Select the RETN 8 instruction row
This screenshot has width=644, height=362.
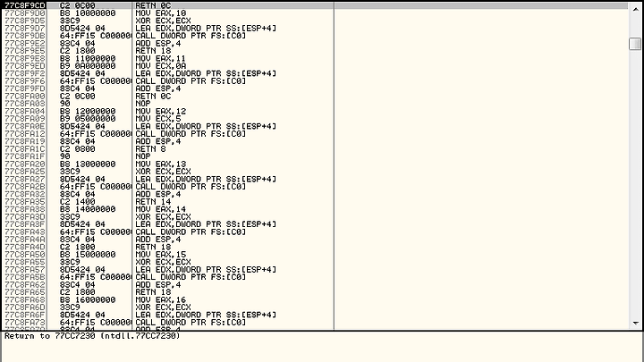pyautogui.click(x=315, y=149)
